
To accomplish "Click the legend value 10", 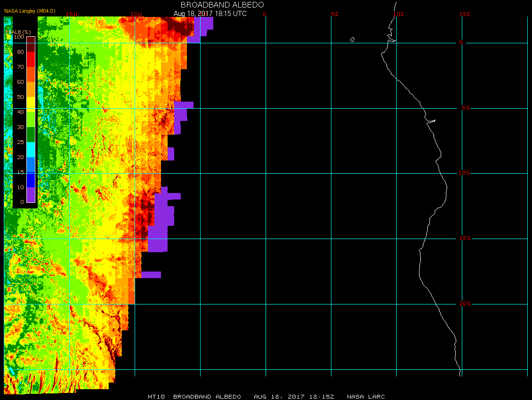I will (20, 187).
